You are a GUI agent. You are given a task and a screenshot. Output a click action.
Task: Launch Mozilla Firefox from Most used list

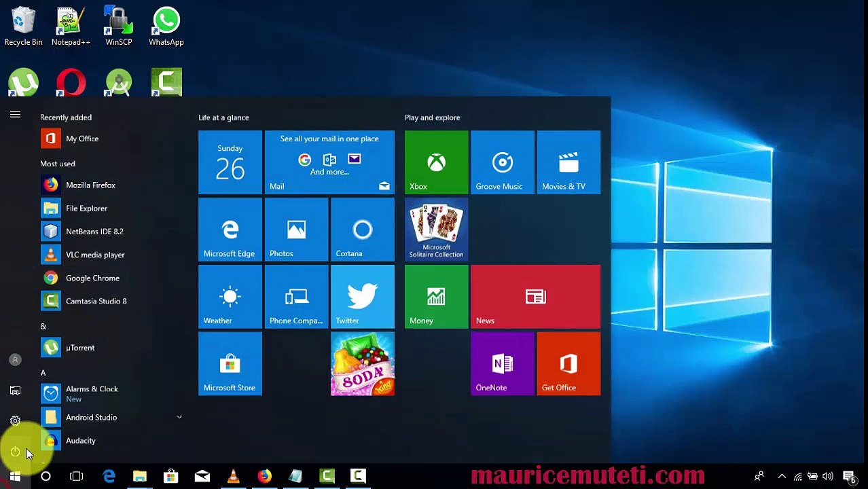(109, 185)
